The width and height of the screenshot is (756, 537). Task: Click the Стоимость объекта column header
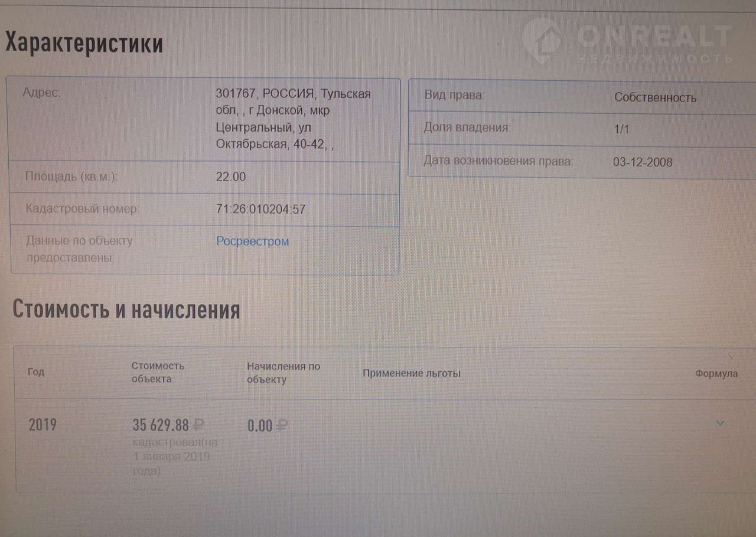tap(158, 372)
